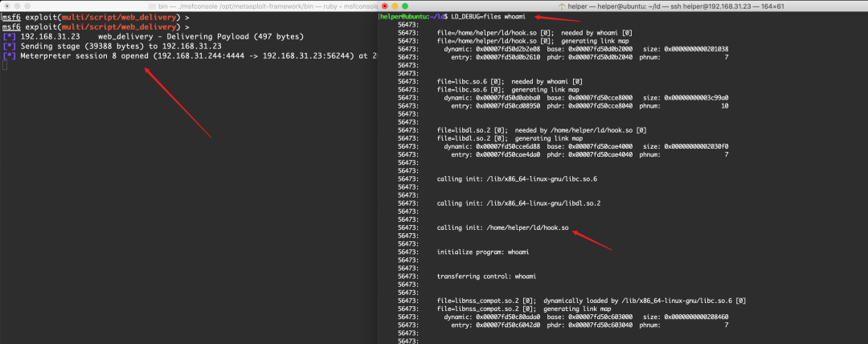Click 'transferring control: whoami' line

coord(486,276)
